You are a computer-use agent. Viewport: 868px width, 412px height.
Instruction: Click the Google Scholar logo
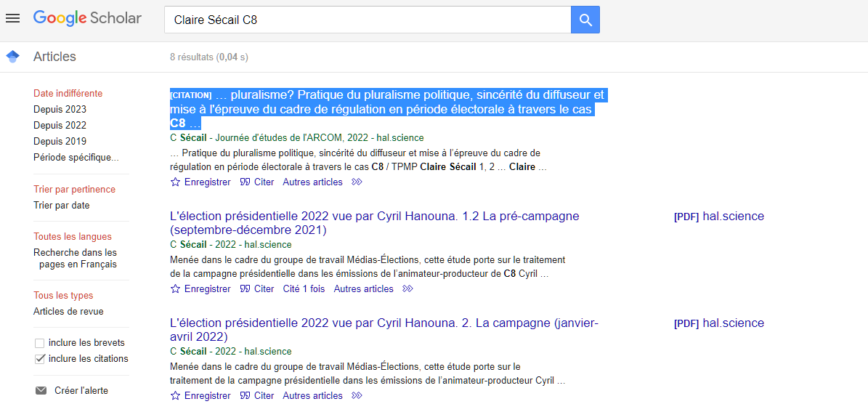point(87,18)
